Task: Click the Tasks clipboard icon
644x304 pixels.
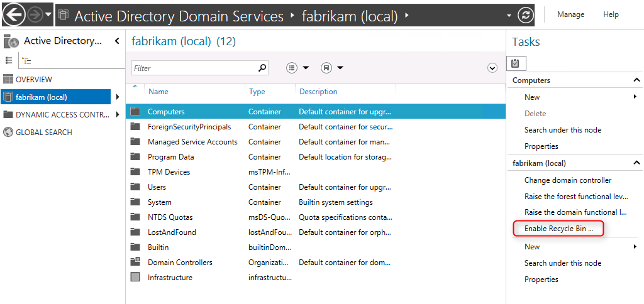Action: (x=516, y=63)
